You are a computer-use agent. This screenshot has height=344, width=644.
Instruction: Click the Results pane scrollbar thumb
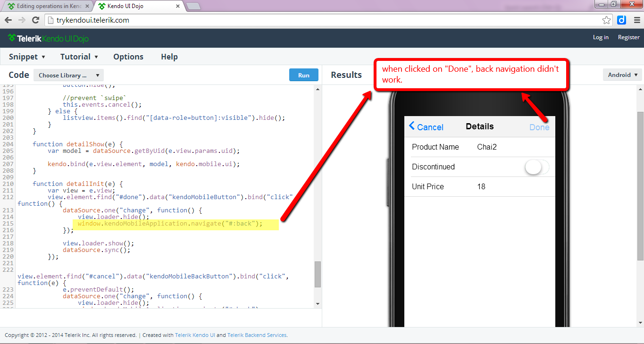pos(640,186)
